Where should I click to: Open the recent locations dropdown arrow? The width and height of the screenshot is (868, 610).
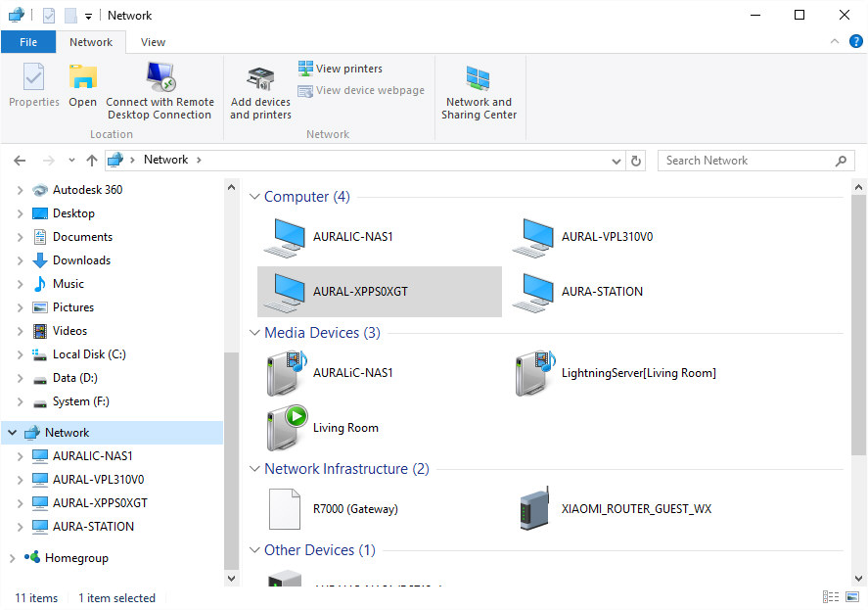coord(71,161)
